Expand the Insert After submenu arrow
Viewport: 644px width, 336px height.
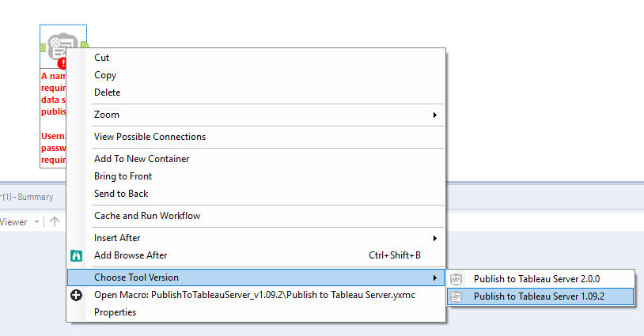coord(434,238)
